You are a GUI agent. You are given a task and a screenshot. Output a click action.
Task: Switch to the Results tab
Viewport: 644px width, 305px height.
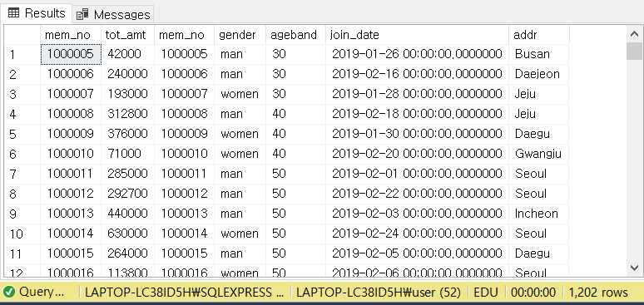[37, 13]
